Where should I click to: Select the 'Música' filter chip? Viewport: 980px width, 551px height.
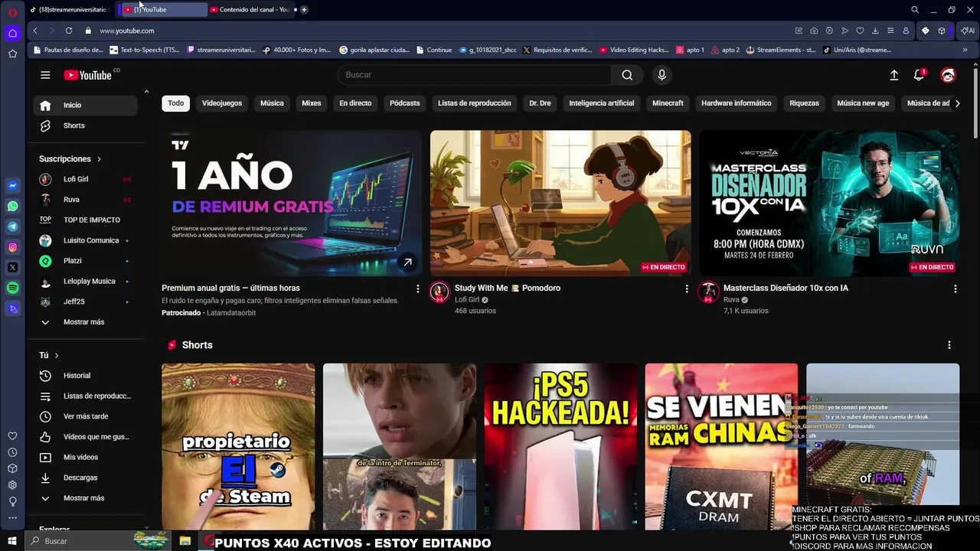272,103
